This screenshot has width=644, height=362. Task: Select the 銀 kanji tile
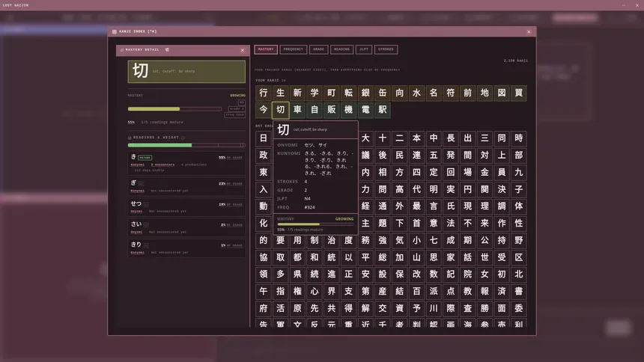pos(365,93)
